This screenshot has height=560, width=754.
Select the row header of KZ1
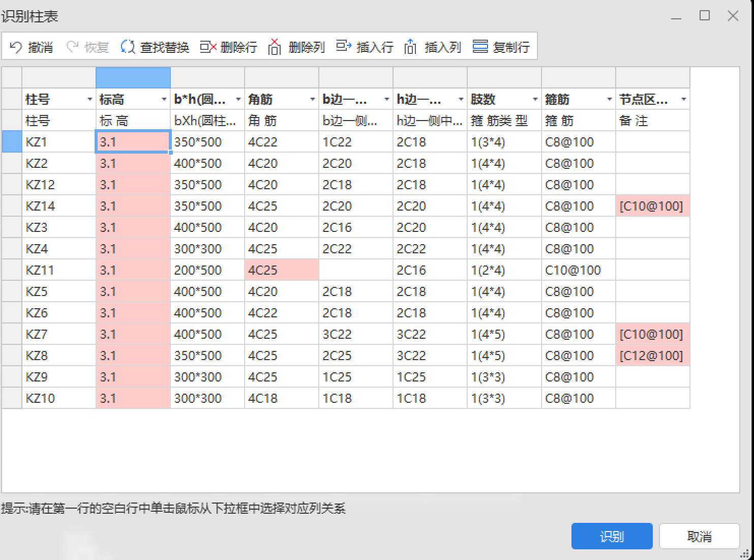click(12, 142)
